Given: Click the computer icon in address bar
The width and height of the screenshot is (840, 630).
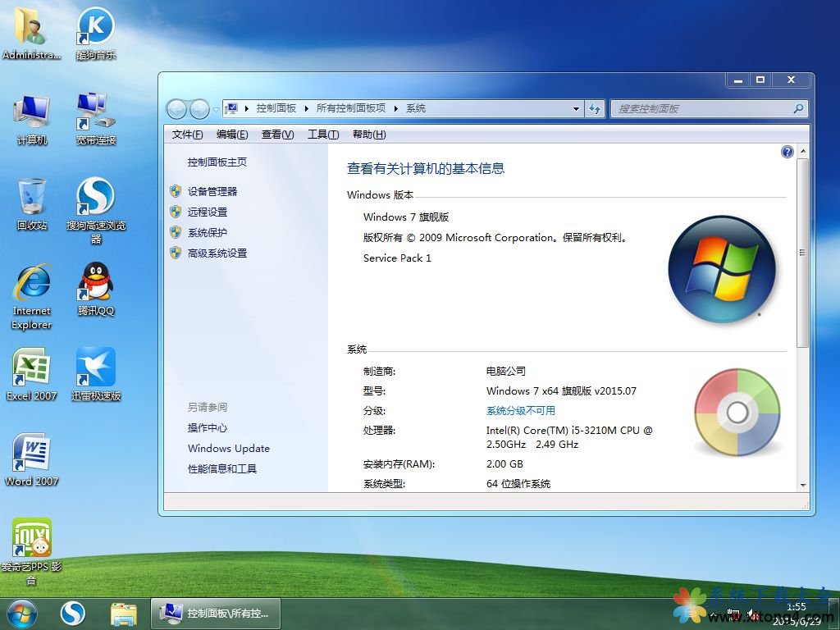Looking at the screenshot, I should tap(231, 109).
